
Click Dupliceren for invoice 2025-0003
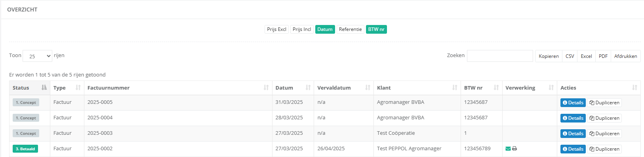point(604,134)
